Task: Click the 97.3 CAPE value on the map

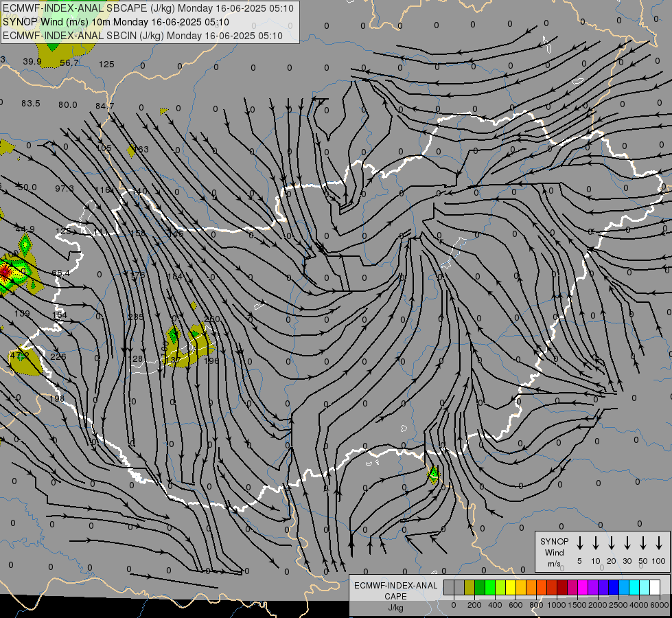Action: (65, 189)
